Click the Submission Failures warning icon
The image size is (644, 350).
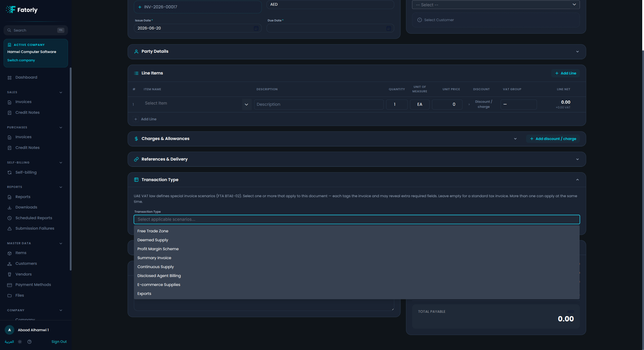(10, 228)
